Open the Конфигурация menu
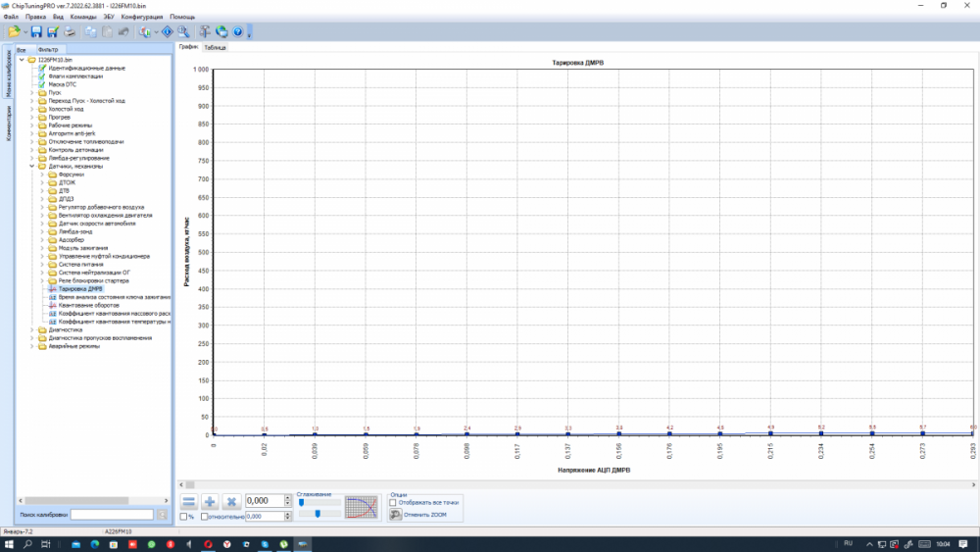The width and height of the screenshot is (980, 552). (x=142, y=17)
